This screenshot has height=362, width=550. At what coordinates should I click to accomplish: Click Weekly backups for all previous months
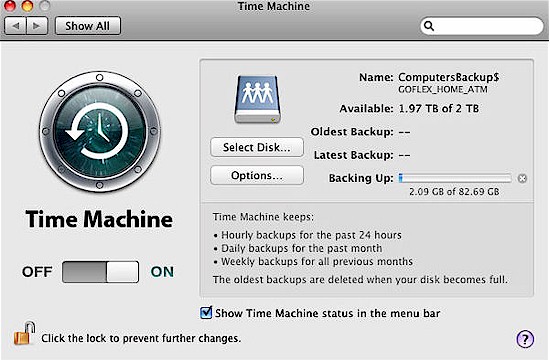click(317, 262)
